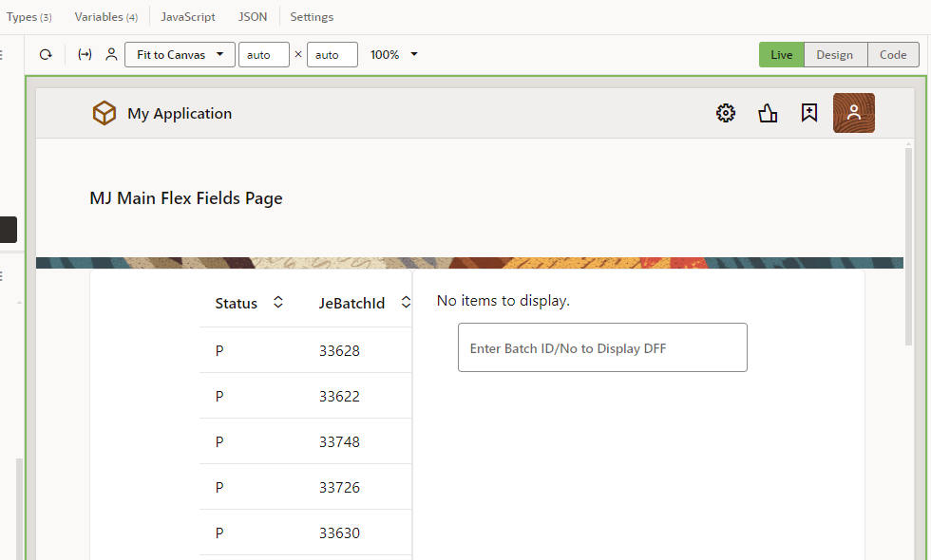This screenshot has width=931, height=560.
Task: Select the row with batch ID 33628
Action: click(339, 351)
